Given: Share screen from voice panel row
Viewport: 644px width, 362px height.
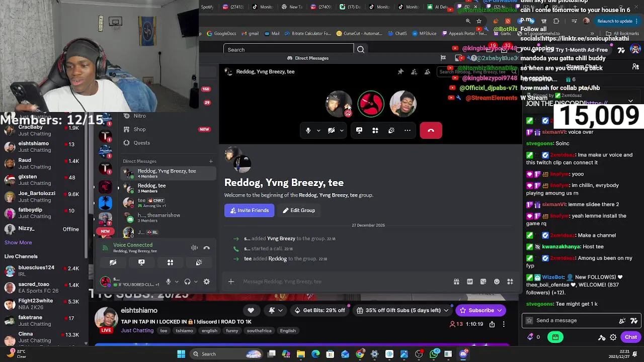Looking at the screenshot, I should tap(141, 262).
